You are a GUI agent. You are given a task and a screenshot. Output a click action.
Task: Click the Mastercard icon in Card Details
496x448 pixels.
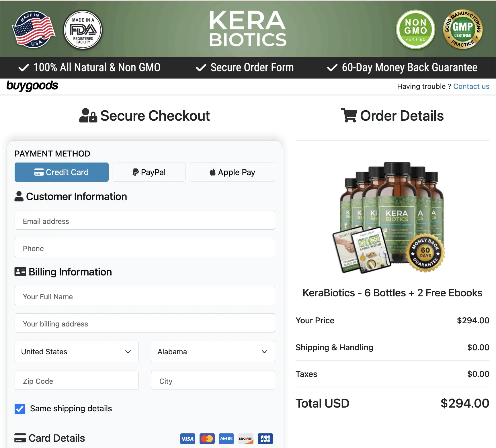click(207, 439)
